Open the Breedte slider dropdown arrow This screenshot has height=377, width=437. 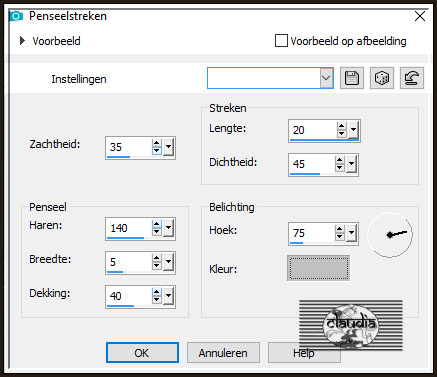point(168,262)
